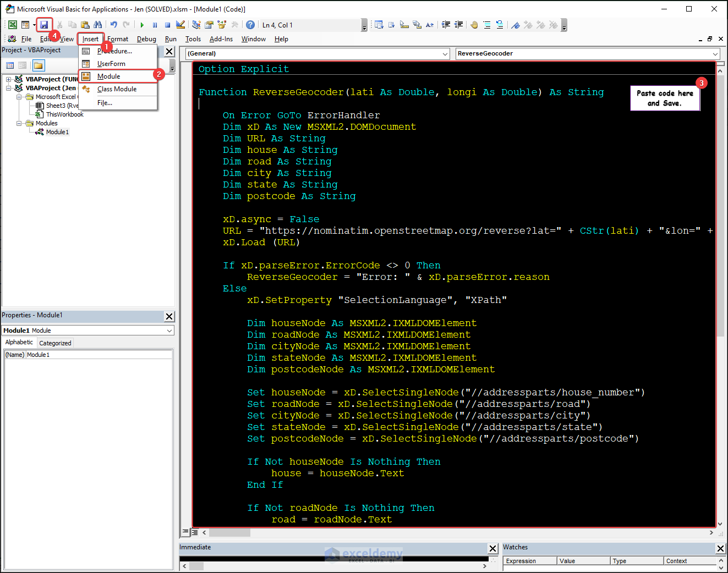Click the Find binoculars icon
The height and width of the screenshot is (573, 728).
(97, 25)
